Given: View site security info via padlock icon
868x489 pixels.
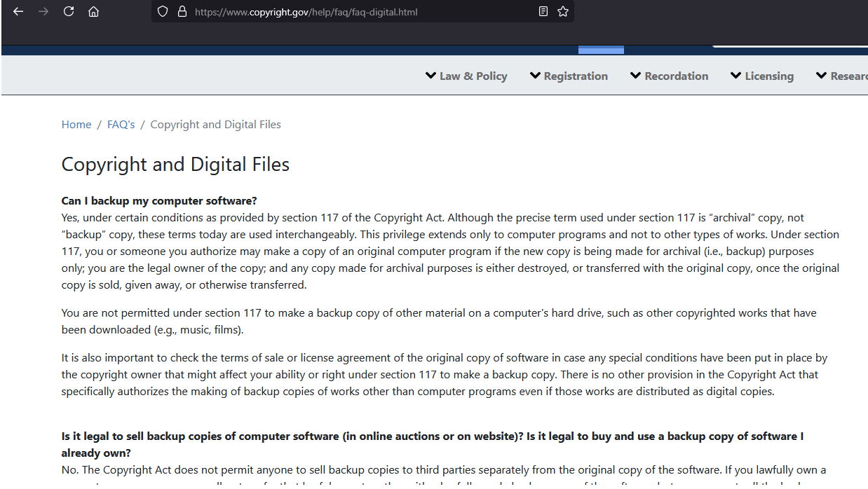Looking at the screenshot, I should (182, 11).
